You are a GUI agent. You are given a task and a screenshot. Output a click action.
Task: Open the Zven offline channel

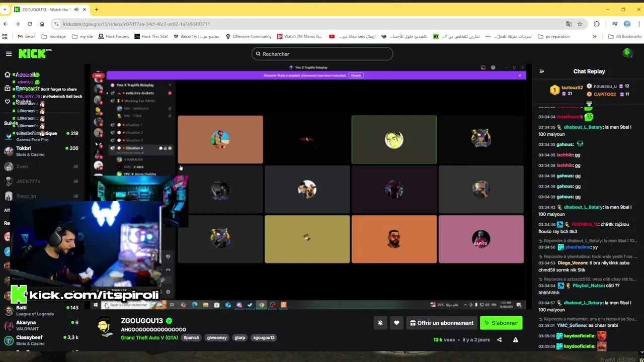41,166
